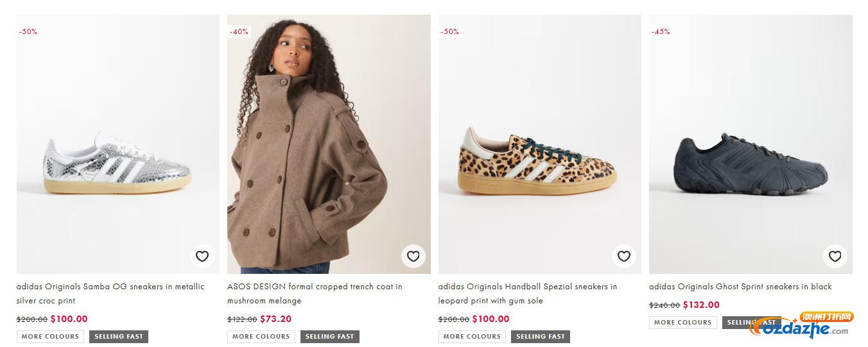Click the -45% discount badge
Viewport: 868px width, 347px height.
tap(661, 31)
